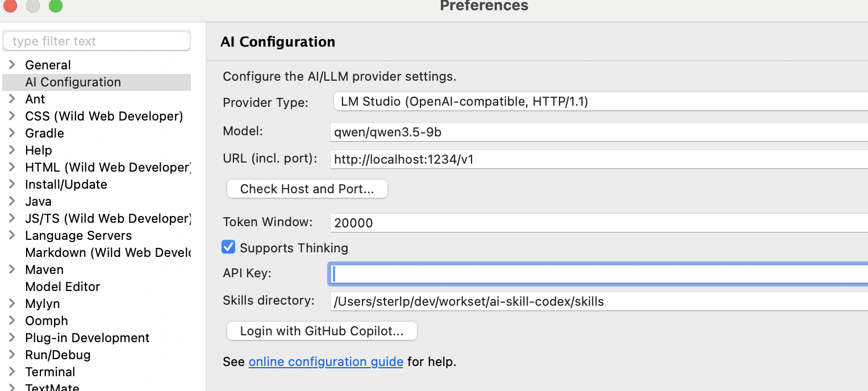Uncheck the Supports Thinking checkbox
Image resolution: width=868 pixels, height=391 pixels.
pos(228,247)
